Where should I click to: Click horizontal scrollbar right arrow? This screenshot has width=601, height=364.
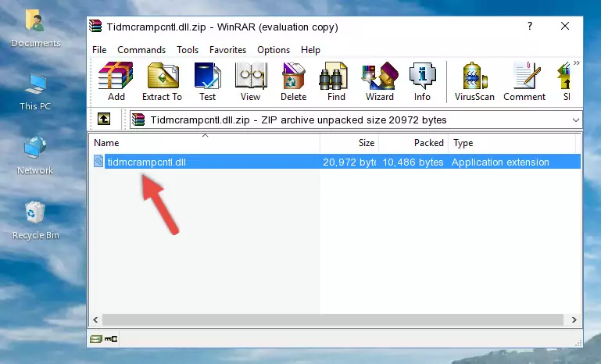[574, 319]
